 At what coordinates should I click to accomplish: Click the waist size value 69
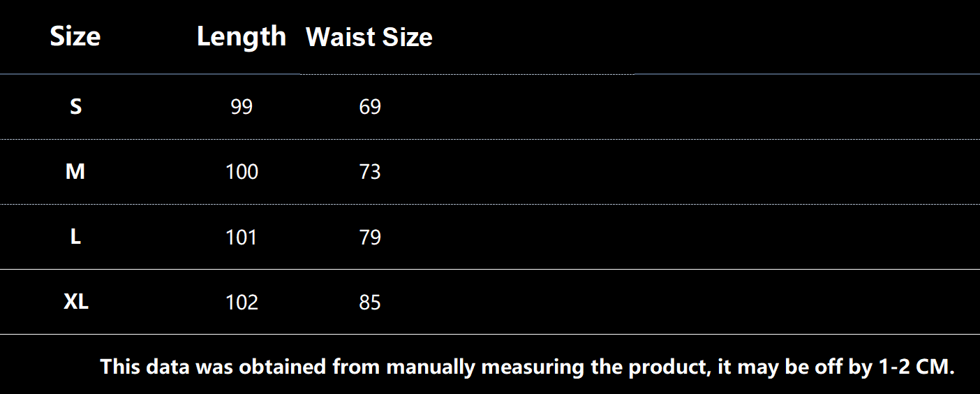point(370,107)
